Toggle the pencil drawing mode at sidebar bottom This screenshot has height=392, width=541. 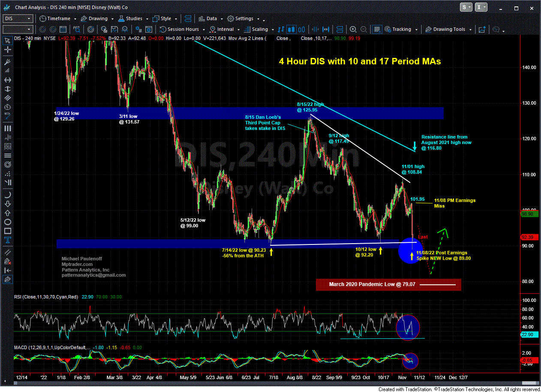tap(8, 279)
